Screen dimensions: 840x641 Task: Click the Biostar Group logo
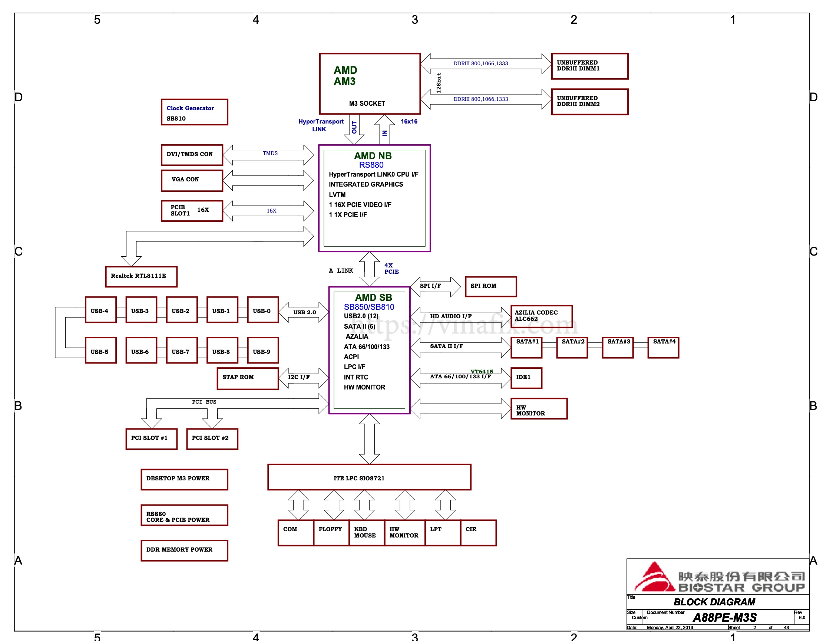(719, 577)
